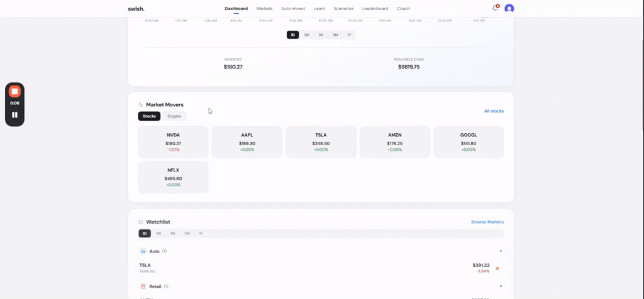Open the Scenarios page
Screen dimensions: 644x299
343,9
